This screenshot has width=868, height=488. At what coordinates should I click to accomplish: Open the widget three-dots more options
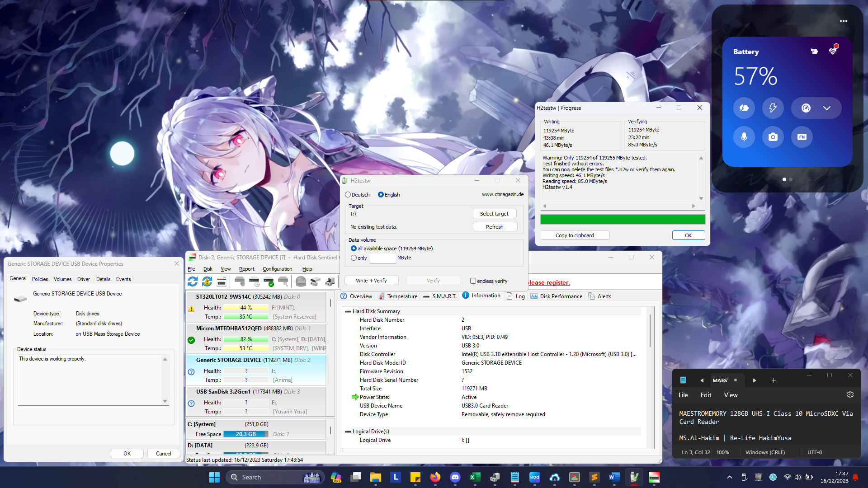coord(844,21)
